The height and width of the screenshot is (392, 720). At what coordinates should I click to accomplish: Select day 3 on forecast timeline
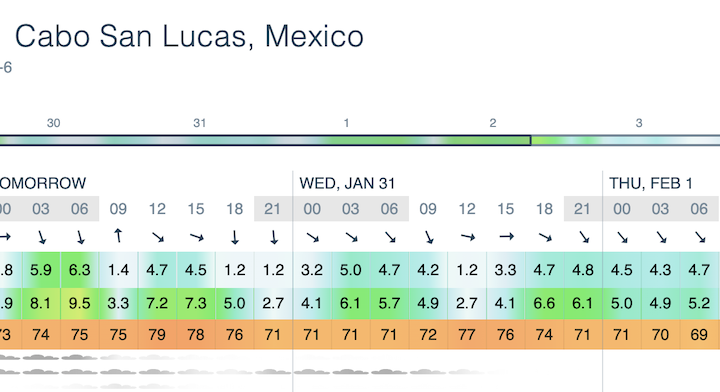(639, 123)
